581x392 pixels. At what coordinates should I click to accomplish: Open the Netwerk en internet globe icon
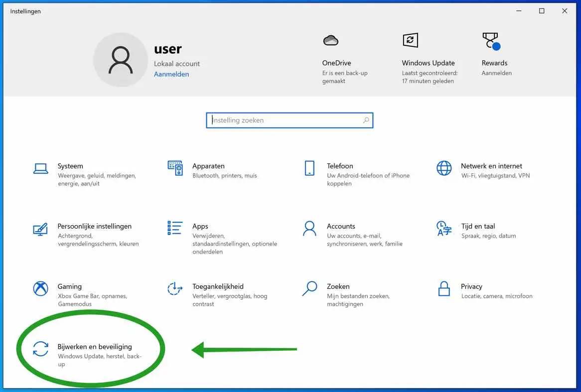click(x=444, y=168)
